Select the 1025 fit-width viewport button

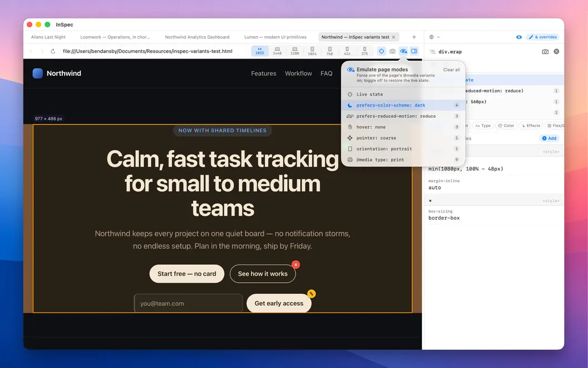[259, 51]
